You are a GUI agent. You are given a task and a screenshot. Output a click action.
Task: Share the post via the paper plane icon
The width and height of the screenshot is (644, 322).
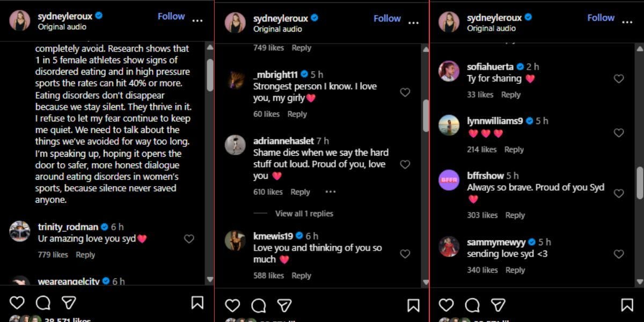tap(69, 303)
